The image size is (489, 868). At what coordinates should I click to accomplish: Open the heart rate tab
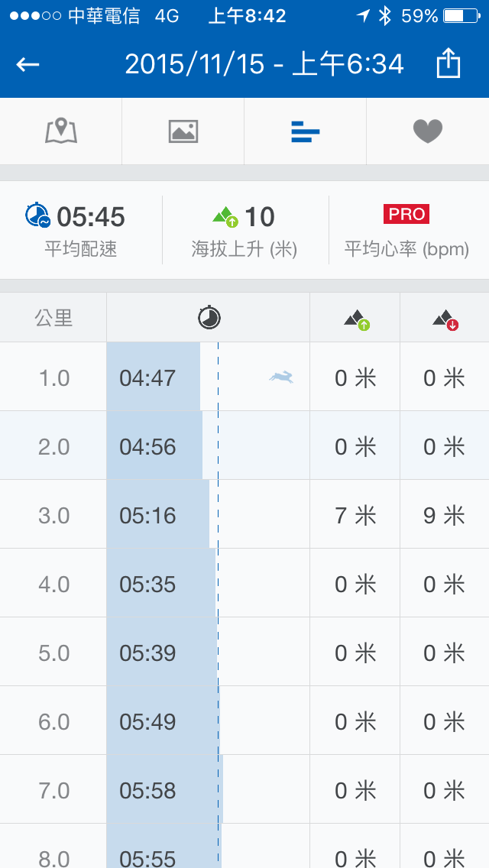coord(428,131)
